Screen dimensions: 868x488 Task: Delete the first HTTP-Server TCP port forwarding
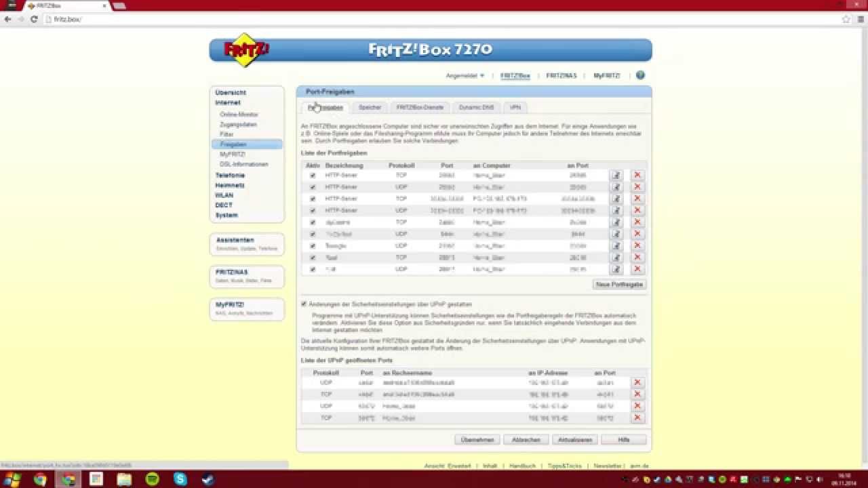(637, 175)
